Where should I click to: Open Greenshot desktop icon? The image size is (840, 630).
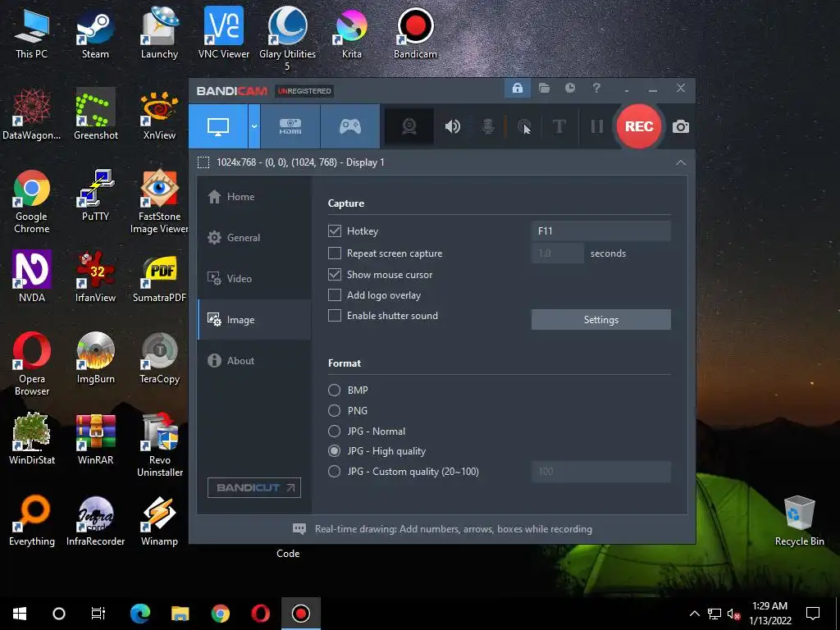point(95,115)
